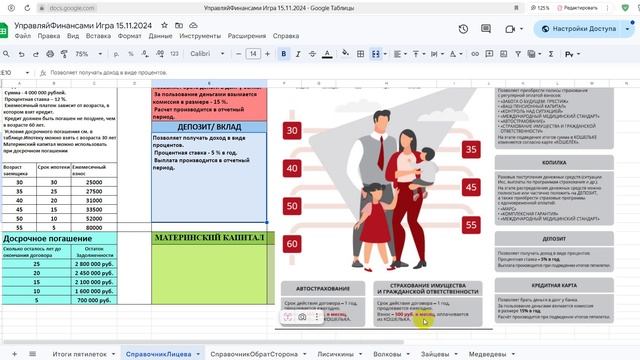Open text wrapping dropdown
This screenshot has width=640, height=360.
[x=437, y=54]
